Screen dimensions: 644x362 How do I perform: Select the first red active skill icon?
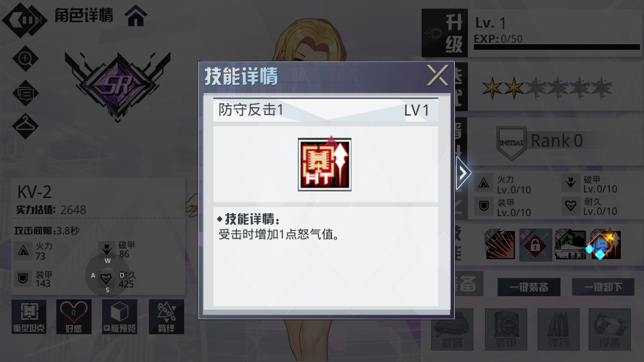click(x=500, y=245)
